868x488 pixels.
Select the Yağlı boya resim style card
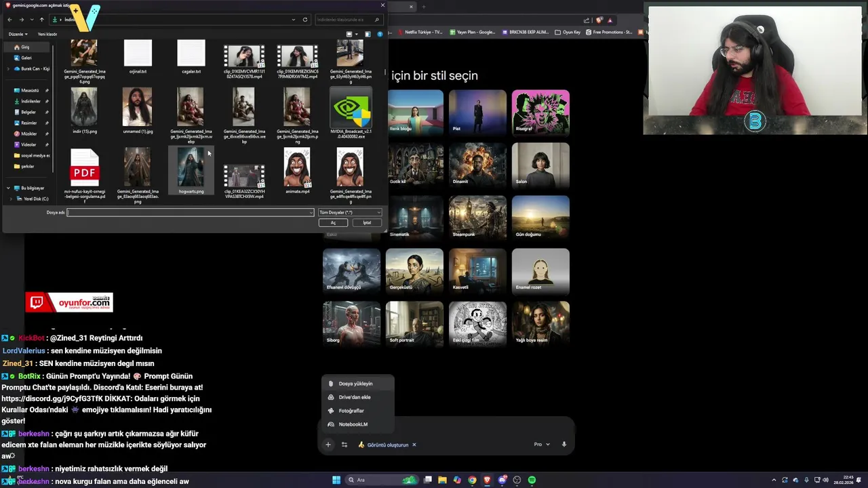click(x=540, y=323)
